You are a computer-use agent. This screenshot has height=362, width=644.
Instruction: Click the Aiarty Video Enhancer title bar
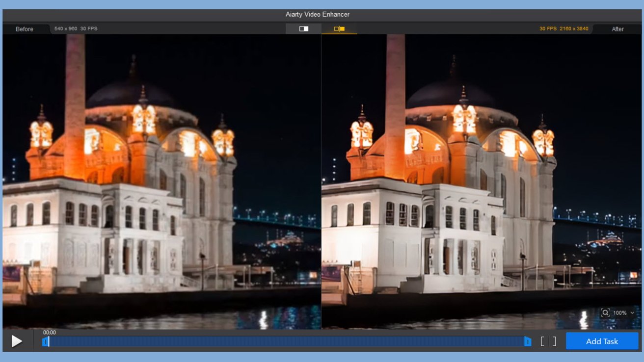click(x=318, y=15)
